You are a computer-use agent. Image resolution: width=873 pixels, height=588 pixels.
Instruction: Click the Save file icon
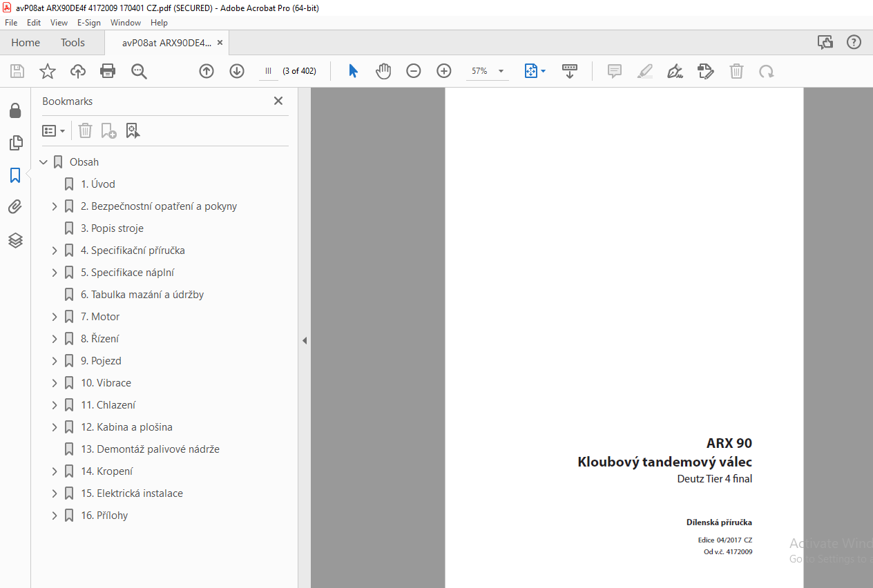click(x=17, y=71)
